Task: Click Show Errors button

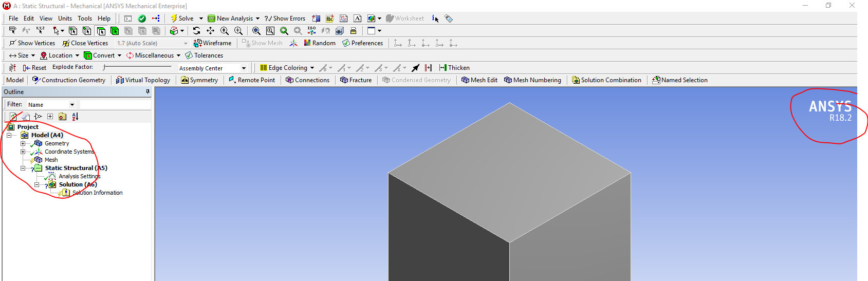Action: pyautogui.click(x=285, y=18)
